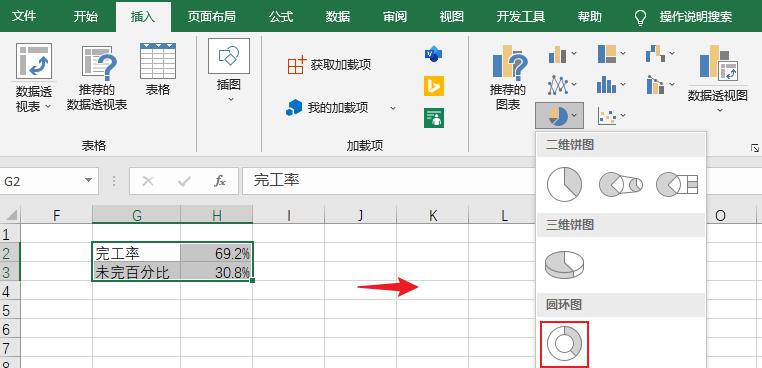The height and width of the screenshot is (368, 762).
Task: Select the doughnut chart under 圆环图
Action: pyautogui.click(x=564, y=344)
